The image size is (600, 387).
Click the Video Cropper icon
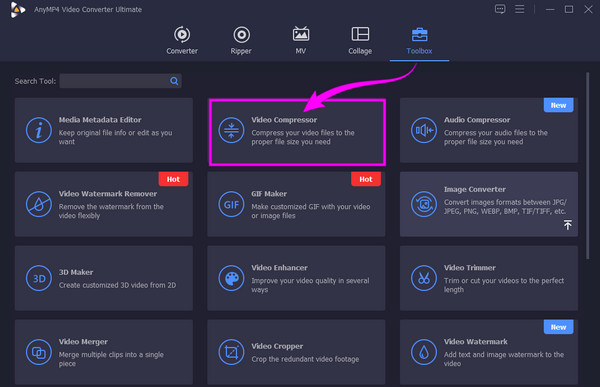(231, 352)
